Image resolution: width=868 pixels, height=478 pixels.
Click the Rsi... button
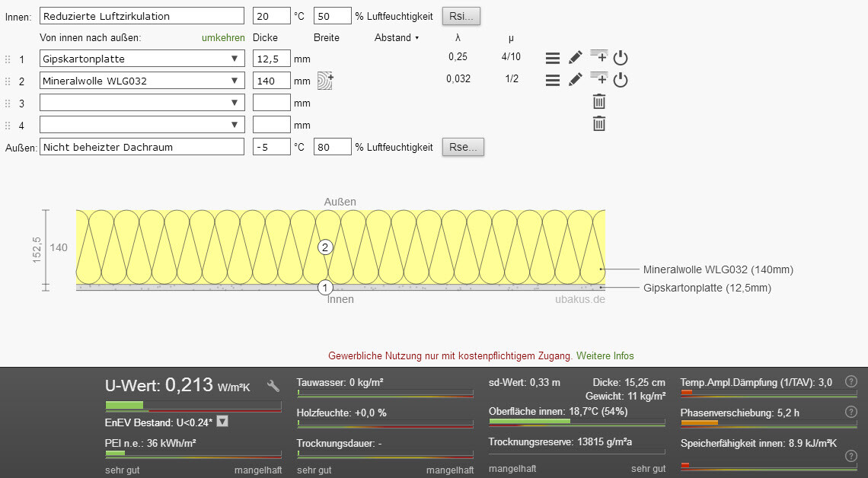[461, 15]
